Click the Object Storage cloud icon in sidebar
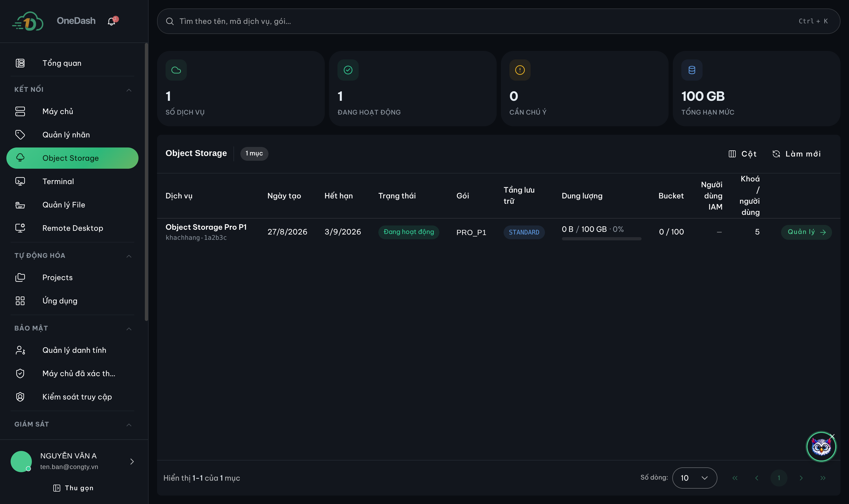The image size is (849, 504). (x=20, y=158)
